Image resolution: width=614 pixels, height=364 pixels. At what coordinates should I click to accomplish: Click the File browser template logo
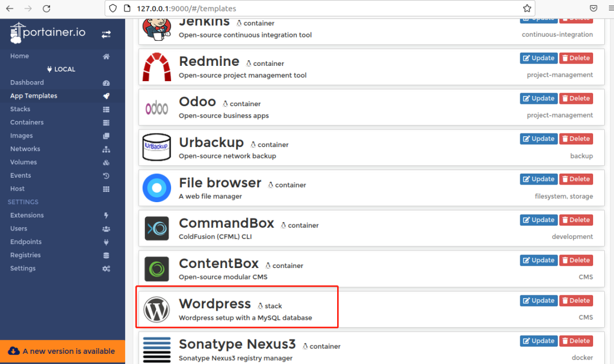(157, 188)
